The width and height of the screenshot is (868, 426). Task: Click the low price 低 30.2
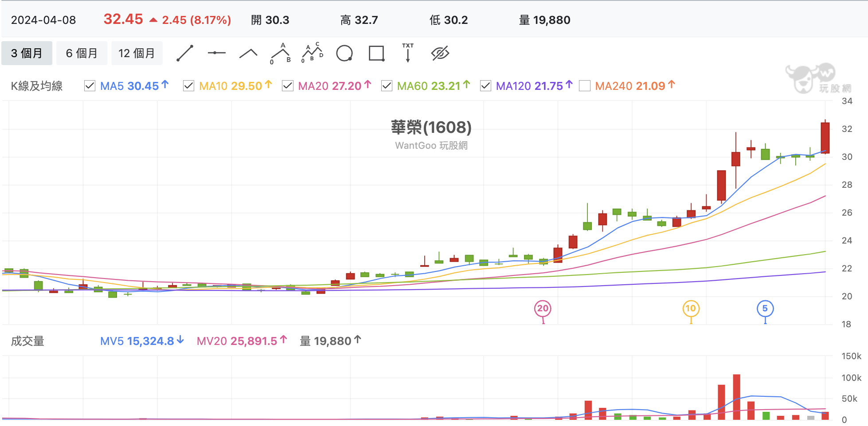coord(449,20)
